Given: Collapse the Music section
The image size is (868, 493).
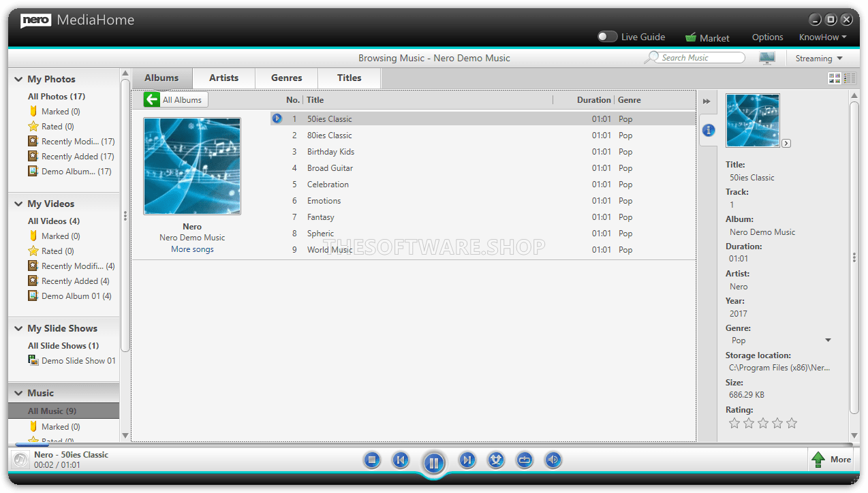Looking at the screenshot, I should [18, 394].
